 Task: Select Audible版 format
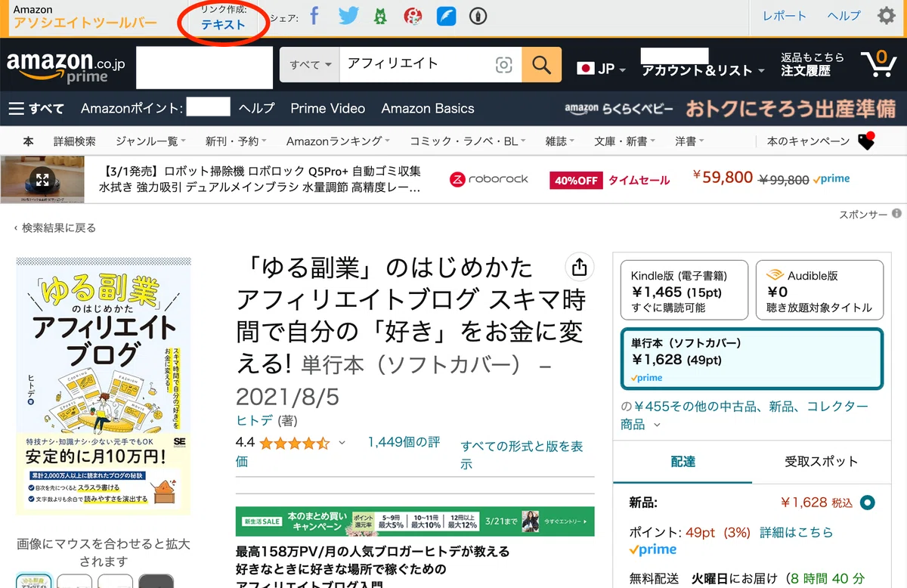819,290
